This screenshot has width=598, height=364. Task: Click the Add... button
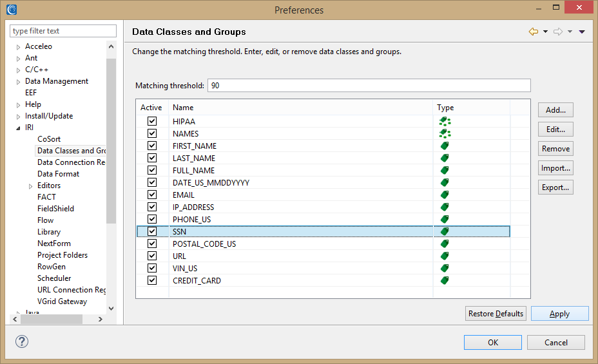pos(555,110)
